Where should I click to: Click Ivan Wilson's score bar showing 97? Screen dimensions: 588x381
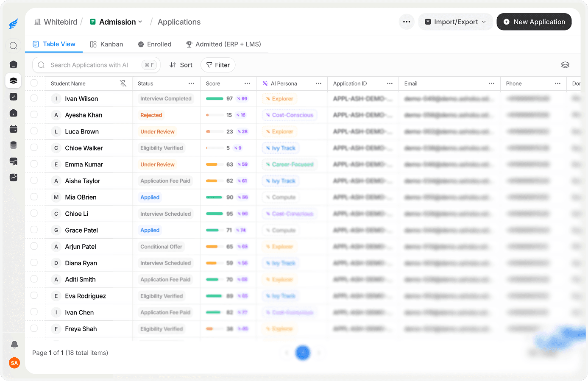pyautogui.click(x=215, y=99)
